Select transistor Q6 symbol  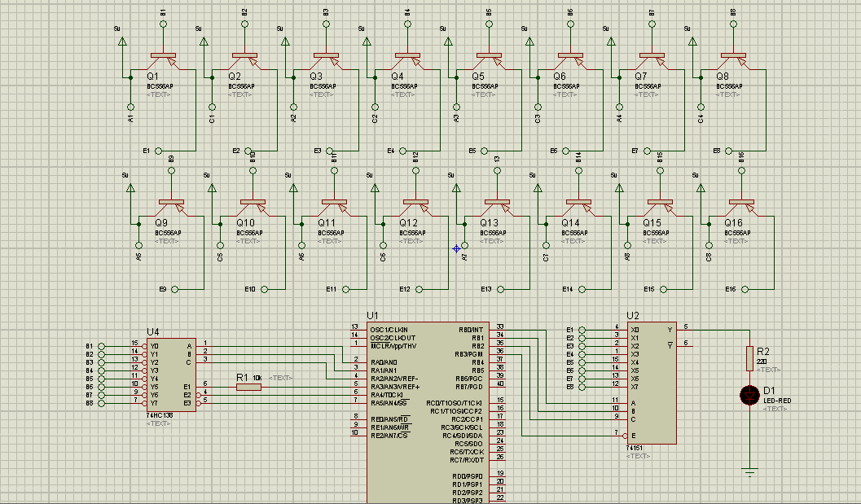point(570,61)
